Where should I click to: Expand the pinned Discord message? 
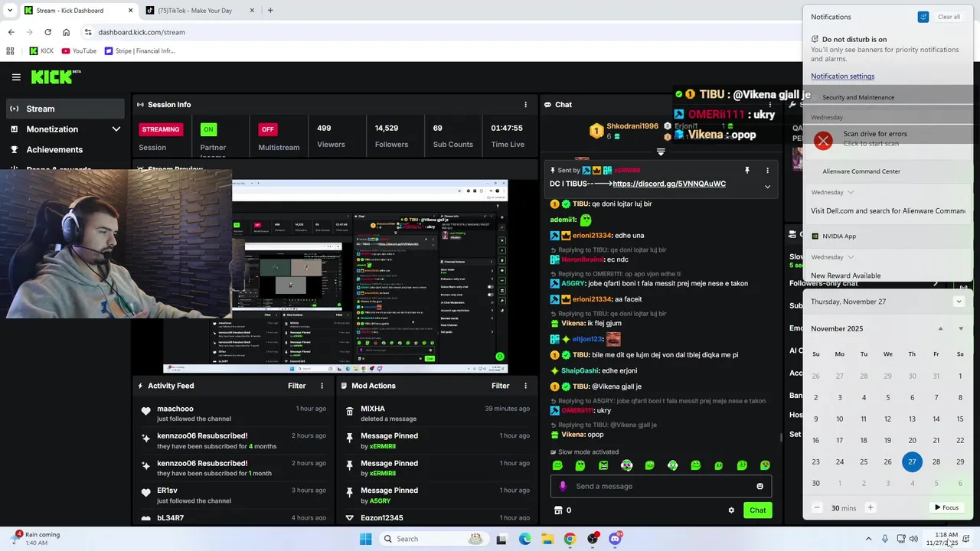767,187
